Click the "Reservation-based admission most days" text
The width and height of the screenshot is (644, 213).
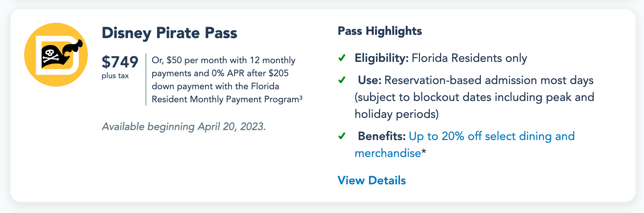(x=489, y=80)
